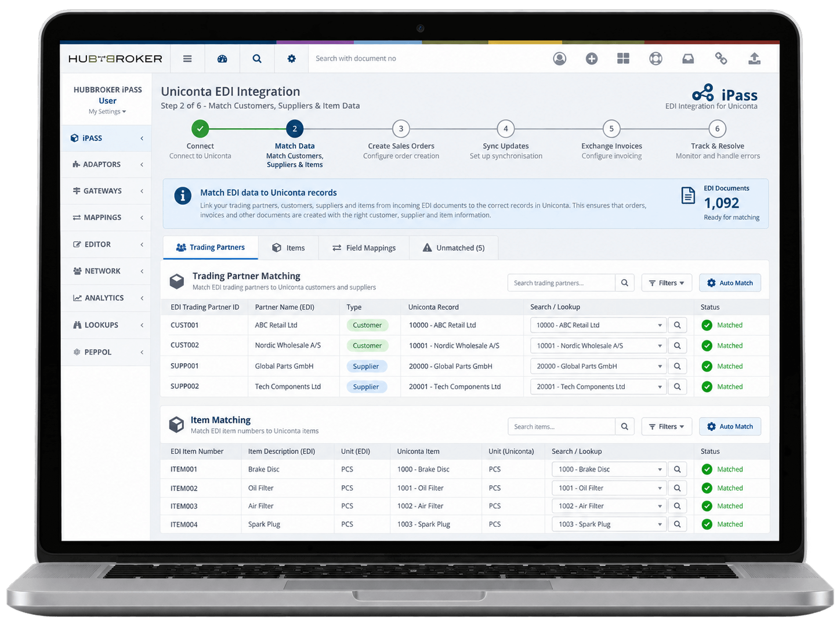The width and height of the screenshot is (840, 630).
Task: Click lookup magnifier in SUPP002 row
Action: tap(677, 387)
